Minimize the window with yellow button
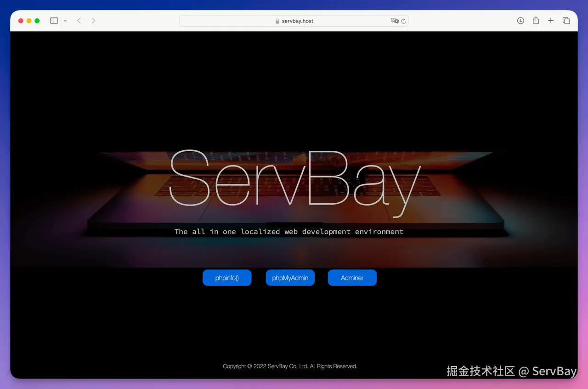588x389 pixels. [x=29, y=21]
